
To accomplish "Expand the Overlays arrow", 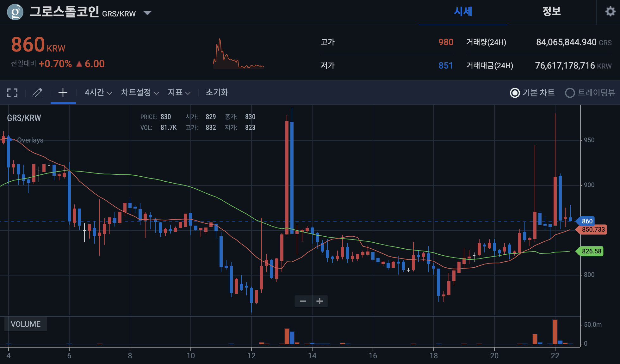I will [11, 140].
